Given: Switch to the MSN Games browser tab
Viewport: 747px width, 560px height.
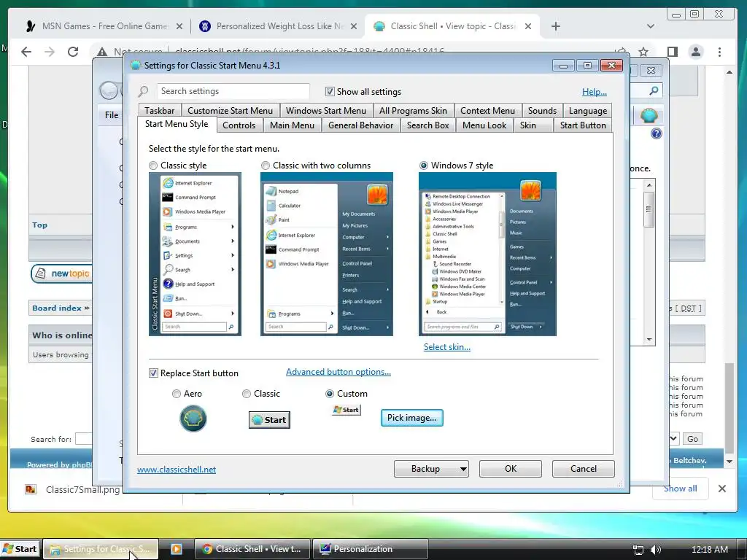Looking at the screenshot, I should pos(104,26).
